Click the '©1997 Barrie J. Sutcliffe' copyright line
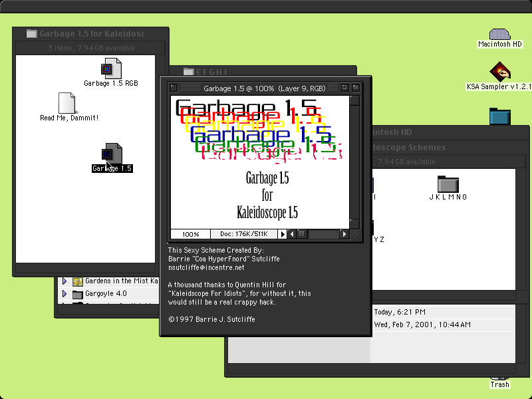The height and width of the screenshot is (399, 532). pyautogui.click(x=211, y=319)
